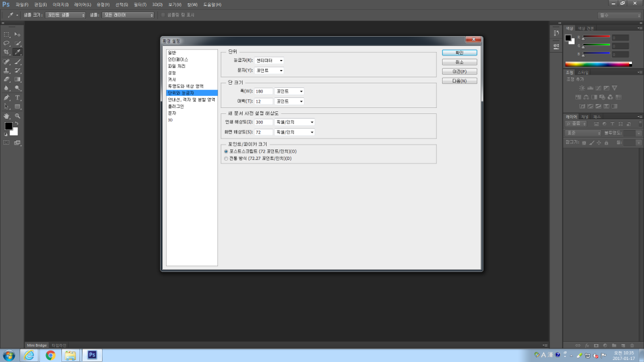Open the 파일(F) menu
Screen dimensions: 644x362
coord(22,5)
